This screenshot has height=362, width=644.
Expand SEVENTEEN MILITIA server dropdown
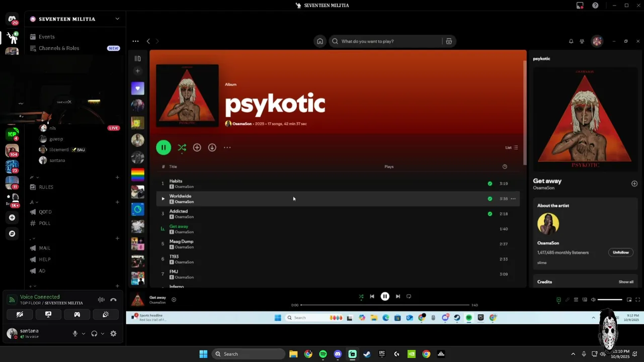pos(117,19)
